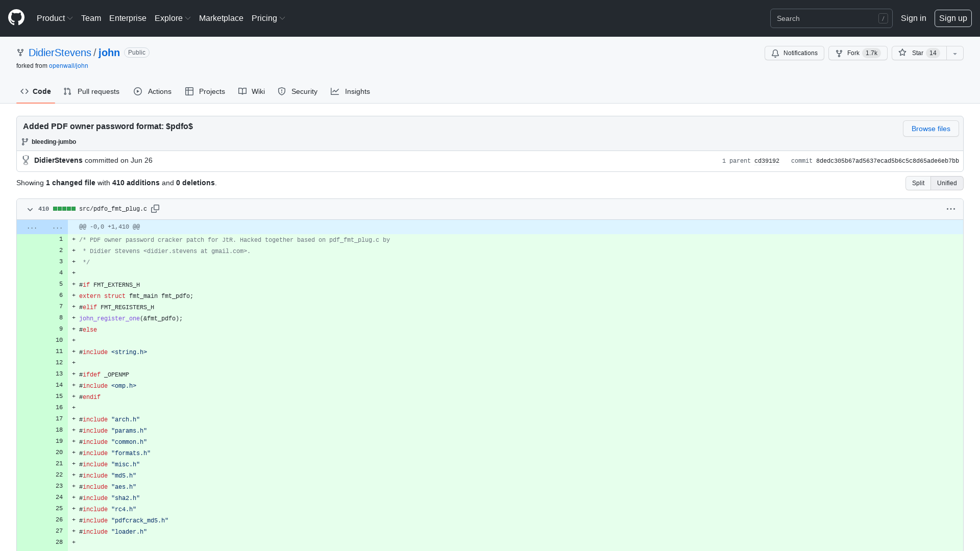Screen dimensions: 980x551
Task: Open the Notifications button
Action: pyautogui.click(x=794, y=53)
